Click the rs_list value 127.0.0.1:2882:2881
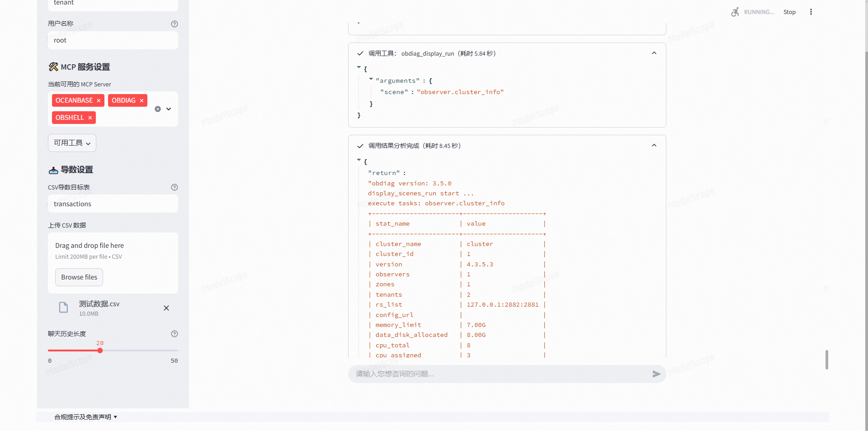 coord(503,305)
